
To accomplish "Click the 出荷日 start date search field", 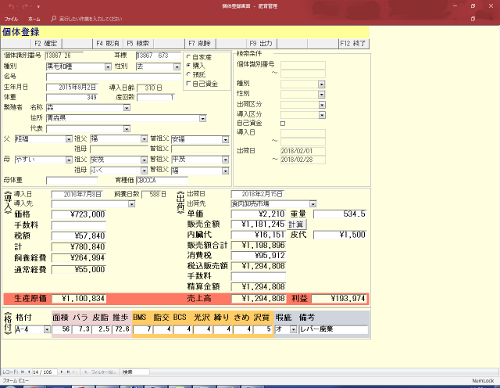I will (x=303, y=151).
